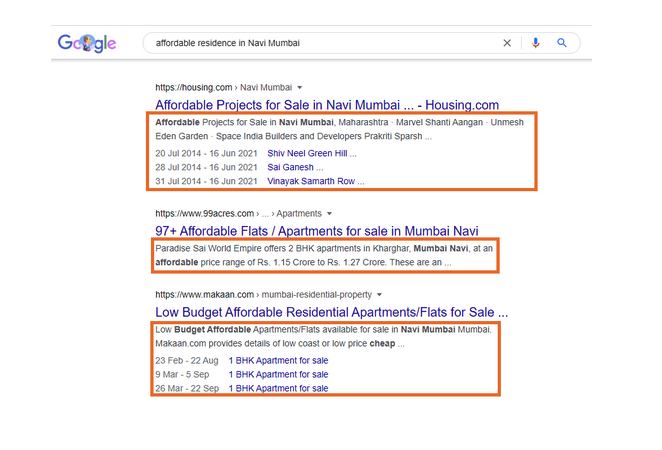
Task: Open 1 BHK Apartment link dated 26 Mar
Action: click(278, 388)
